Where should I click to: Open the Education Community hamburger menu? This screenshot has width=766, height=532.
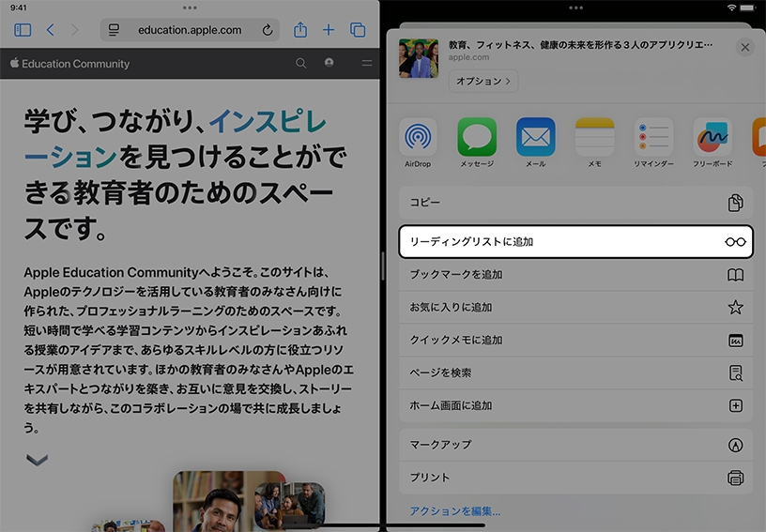click(x=367, y=64)
